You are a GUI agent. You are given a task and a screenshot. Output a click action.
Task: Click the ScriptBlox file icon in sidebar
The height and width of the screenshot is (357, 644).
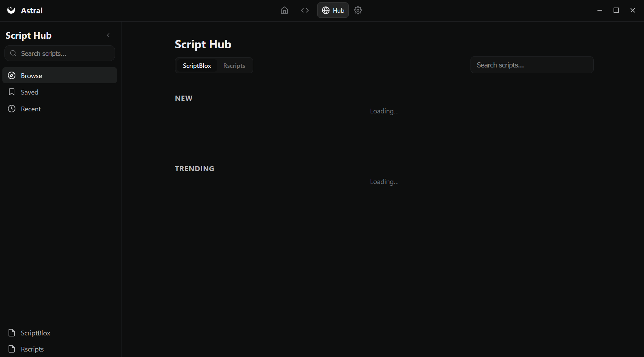coord(12,333)
